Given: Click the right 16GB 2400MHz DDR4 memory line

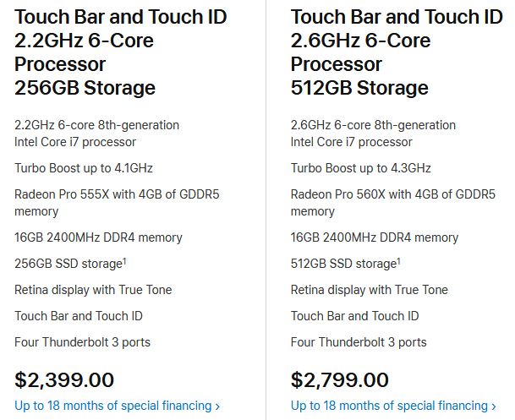Looking at the screenshot, I should pos(375,237).
